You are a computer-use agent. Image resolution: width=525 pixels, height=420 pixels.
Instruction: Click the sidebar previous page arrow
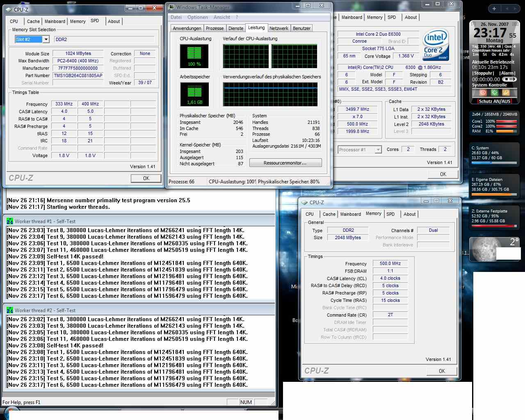coord(507,8)
